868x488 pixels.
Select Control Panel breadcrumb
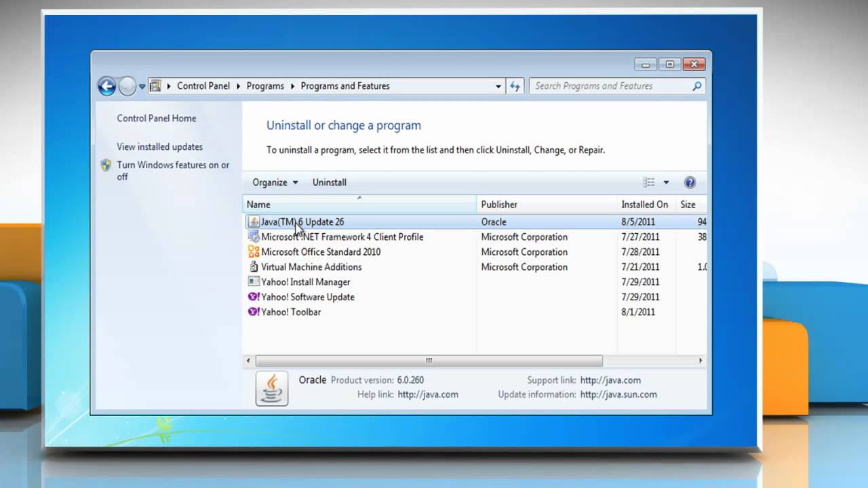(203, 86)
